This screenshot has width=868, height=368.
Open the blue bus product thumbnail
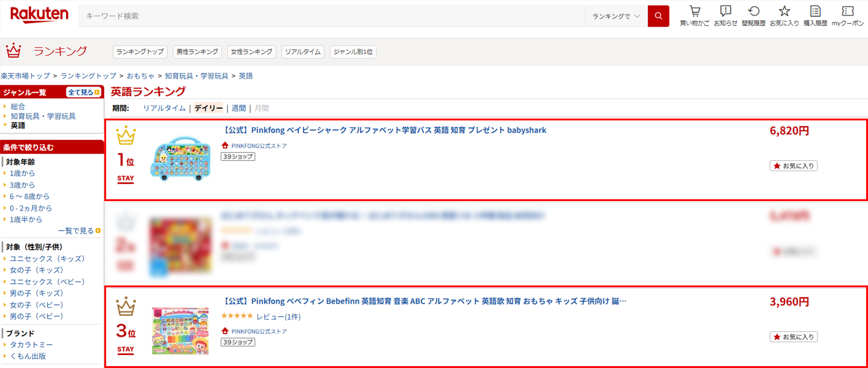[181, 159]
